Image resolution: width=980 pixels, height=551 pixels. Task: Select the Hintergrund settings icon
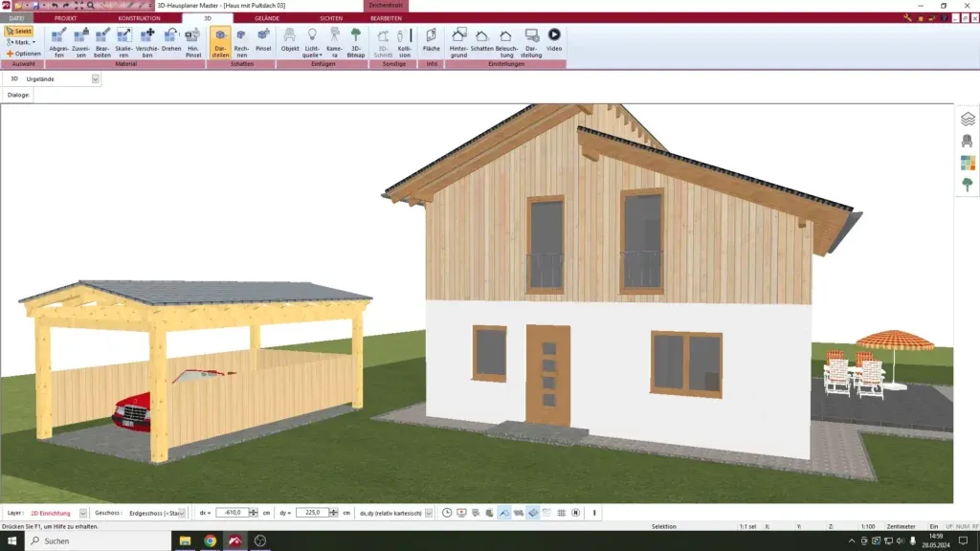pos(457,43)
